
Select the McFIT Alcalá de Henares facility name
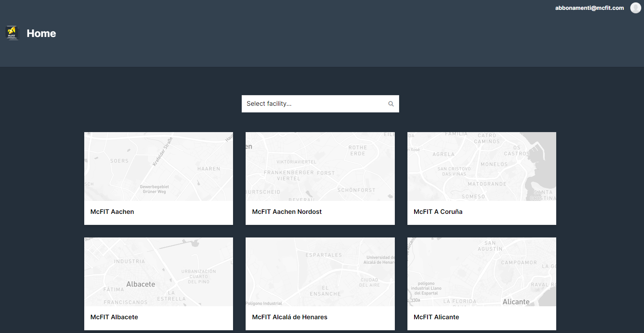[x=290, y=317]
